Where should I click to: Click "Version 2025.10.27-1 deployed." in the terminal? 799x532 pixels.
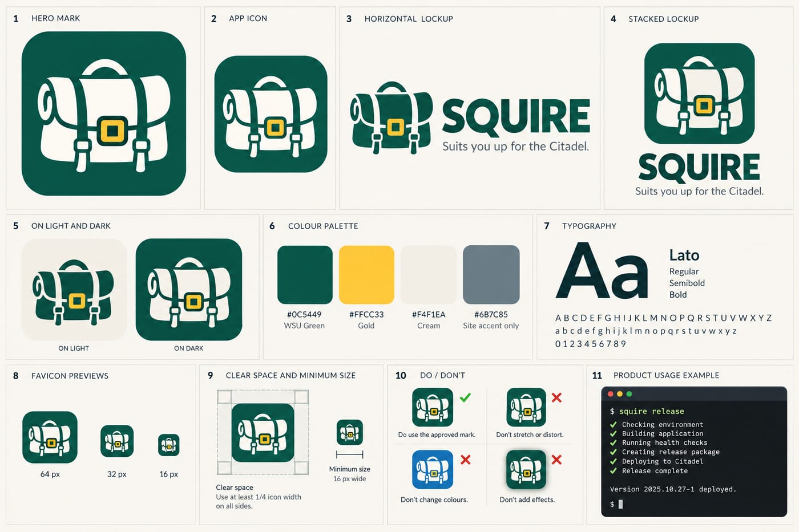[673, 489]
